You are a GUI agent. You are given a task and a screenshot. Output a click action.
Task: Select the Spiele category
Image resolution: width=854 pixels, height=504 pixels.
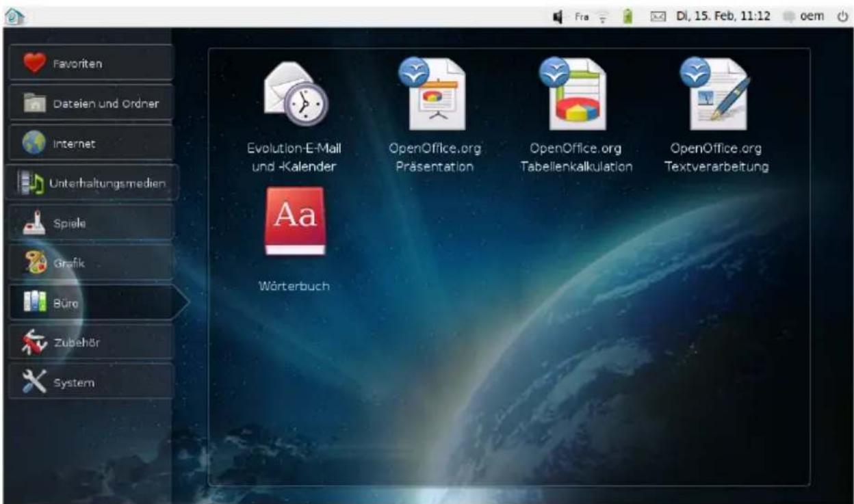(90, 223)
